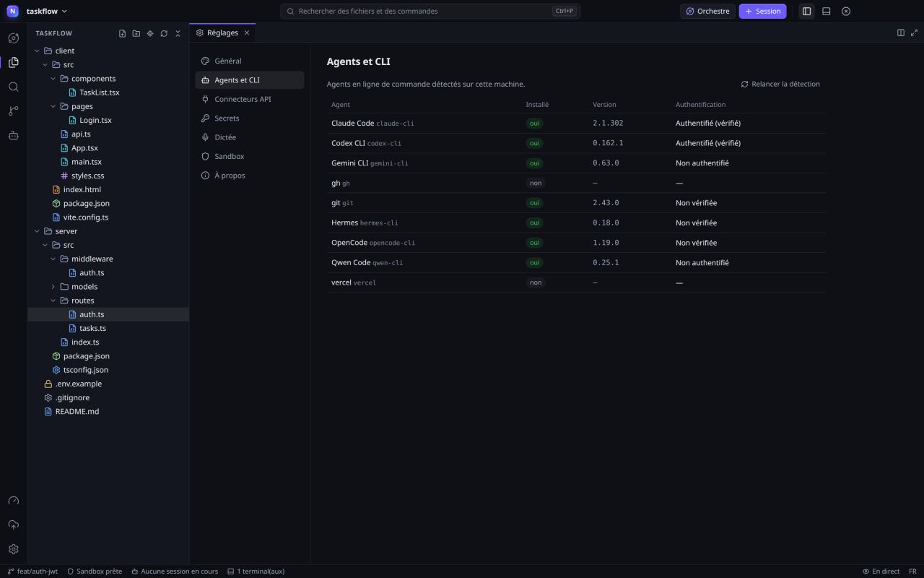Click the 1 terminal(aux) status bar entry

click(256, 571)
